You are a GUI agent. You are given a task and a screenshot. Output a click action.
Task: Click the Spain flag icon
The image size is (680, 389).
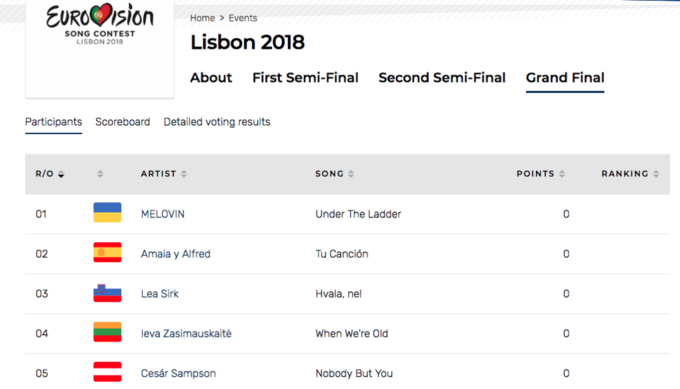107,252
